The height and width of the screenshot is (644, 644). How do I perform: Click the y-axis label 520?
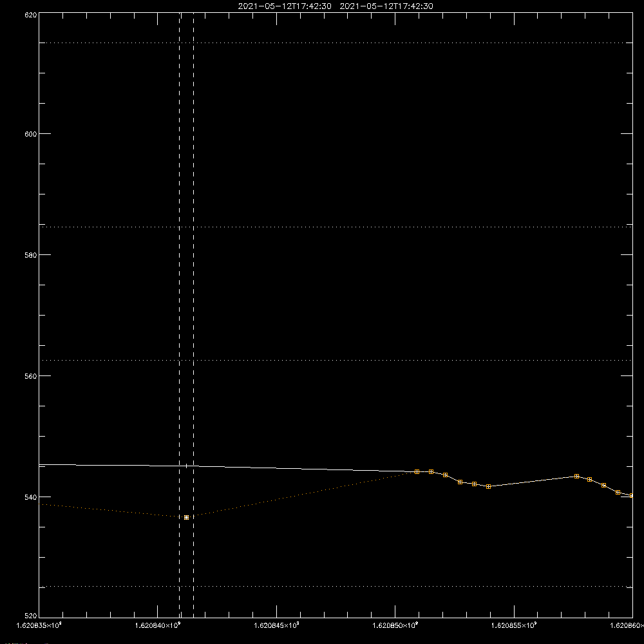coord(31,616)
